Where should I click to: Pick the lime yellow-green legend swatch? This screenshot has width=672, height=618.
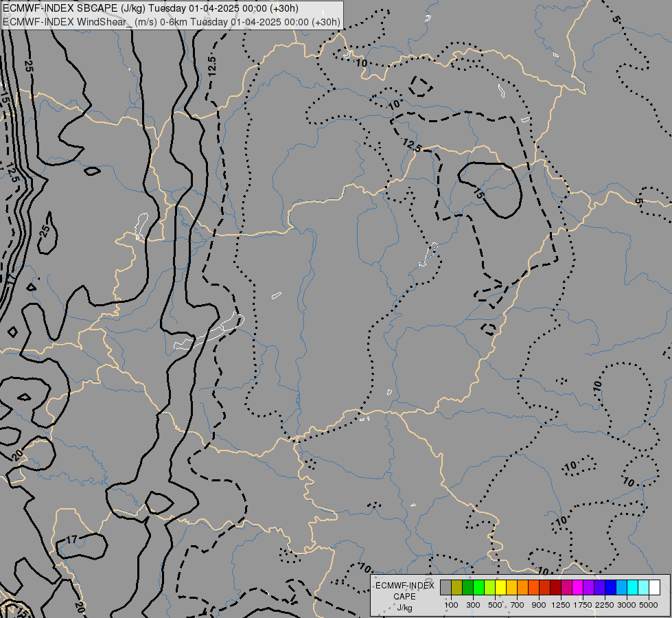pos(490,587)
